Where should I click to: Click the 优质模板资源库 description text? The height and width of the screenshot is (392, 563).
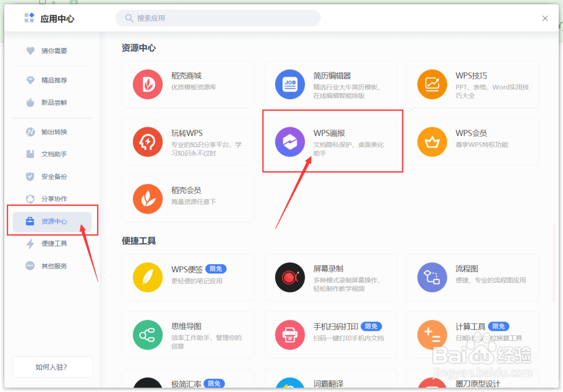(x=194, y=87)
